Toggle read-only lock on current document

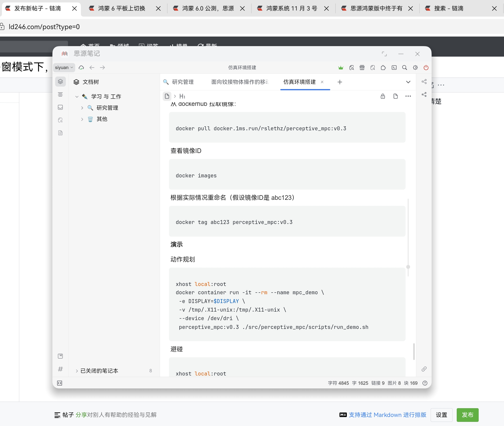pyautogui.click(x=383, y=96)
